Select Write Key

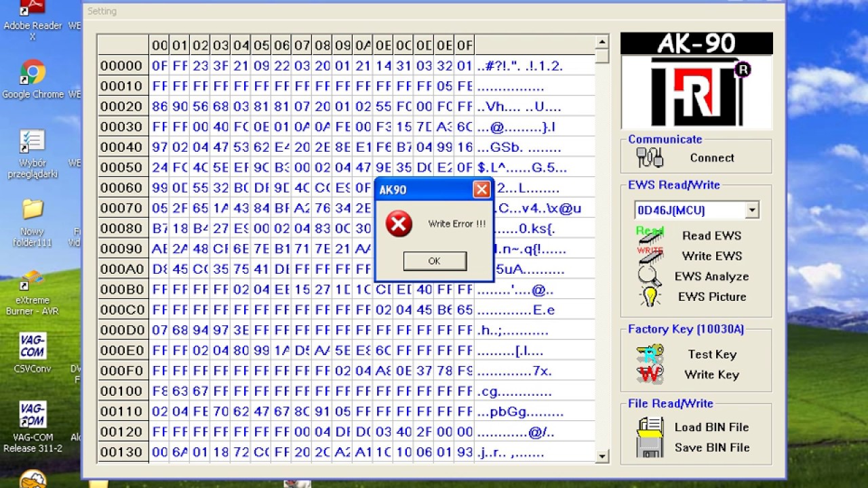(712, 375)
